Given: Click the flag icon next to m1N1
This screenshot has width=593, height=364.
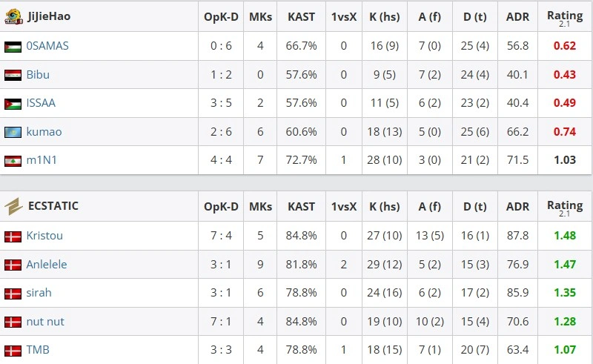Looking at the screenshot, I should tap(13, 161).
